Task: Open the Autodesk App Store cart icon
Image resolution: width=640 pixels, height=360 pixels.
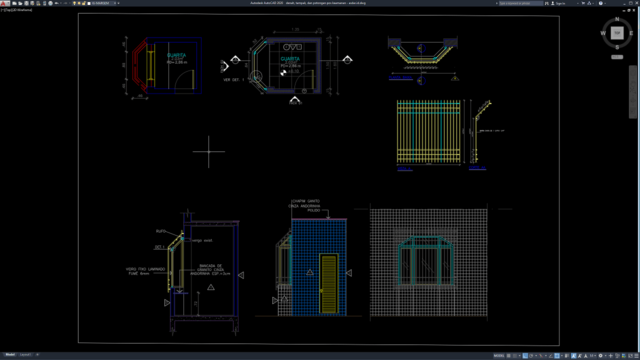Action: 583,3
